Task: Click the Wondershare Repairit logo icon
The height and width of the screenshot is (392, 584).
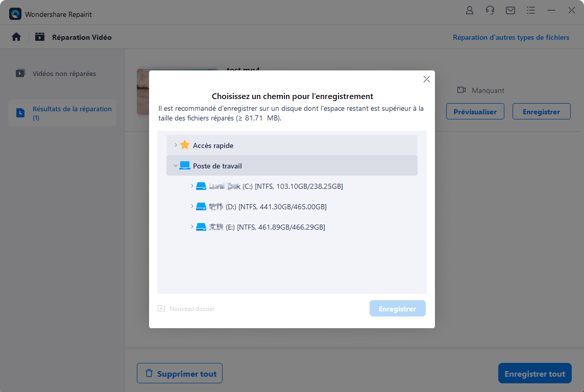Action: tap(15, 14)
